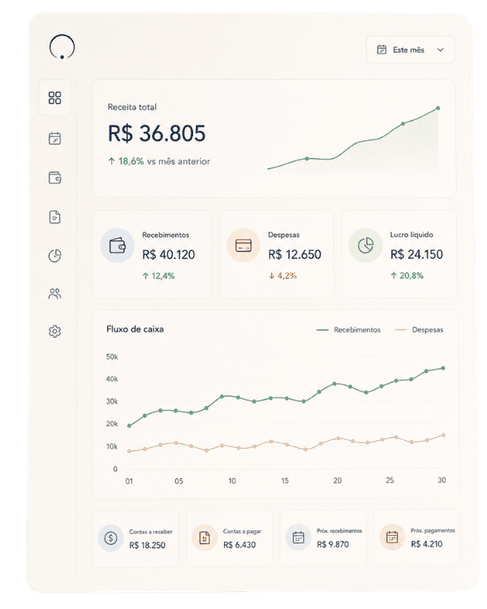Open the calendar icon in sidebar
The image size is (487, 609).
pos(55,138)
